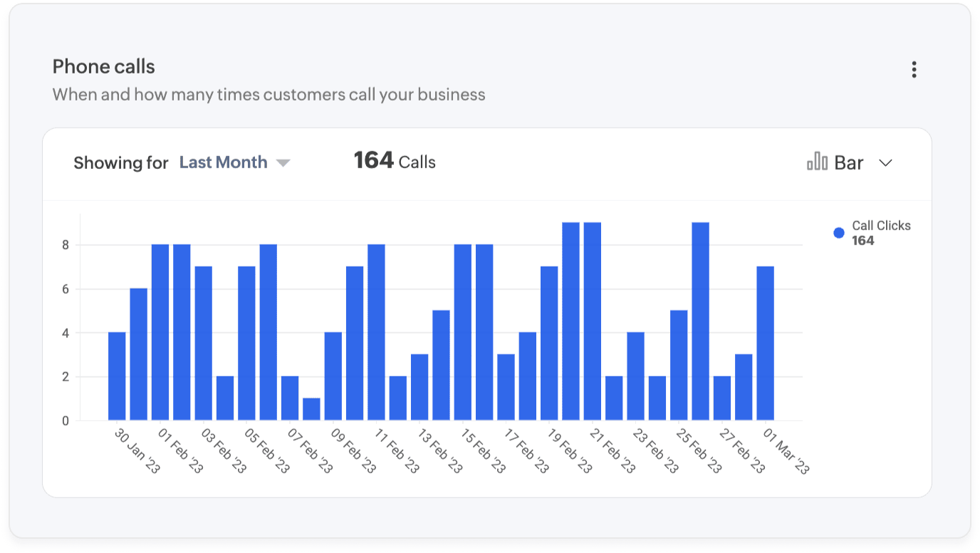
Task: Open the Last Month period dropdown
Action: (224, 162)
